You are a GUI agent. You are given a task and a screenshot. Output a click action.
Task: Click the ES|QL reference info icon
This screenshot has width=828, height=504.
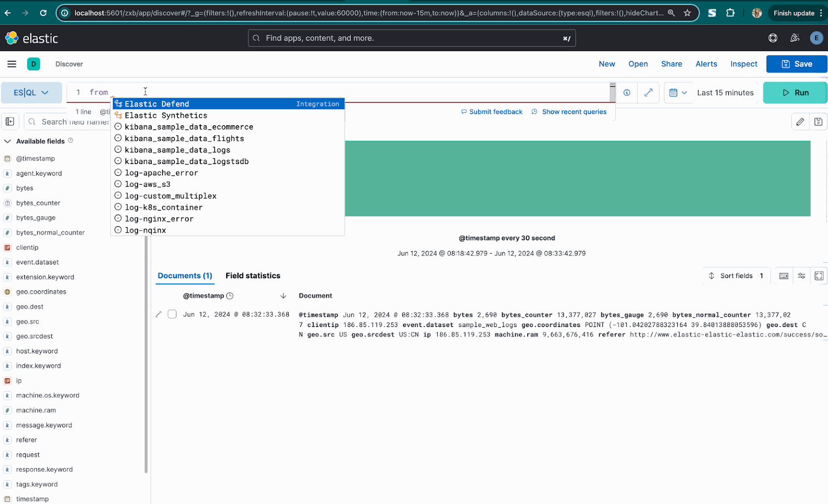pos(627,93)
